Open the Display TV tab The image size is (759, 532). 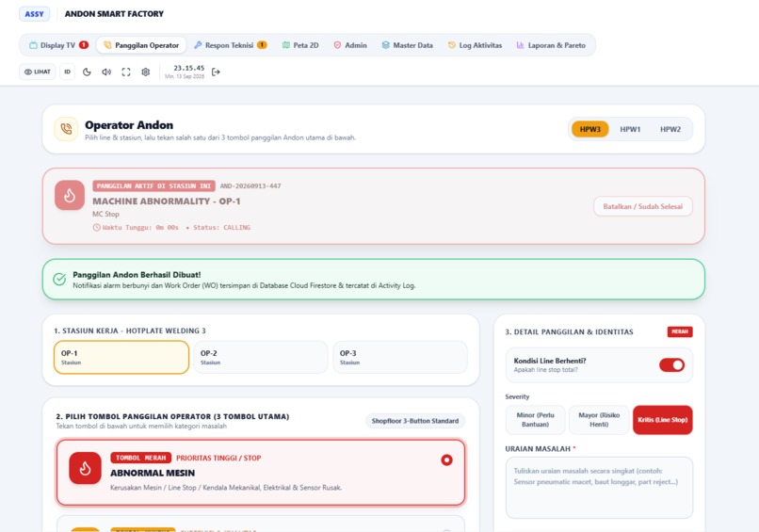tap(58, 45)
